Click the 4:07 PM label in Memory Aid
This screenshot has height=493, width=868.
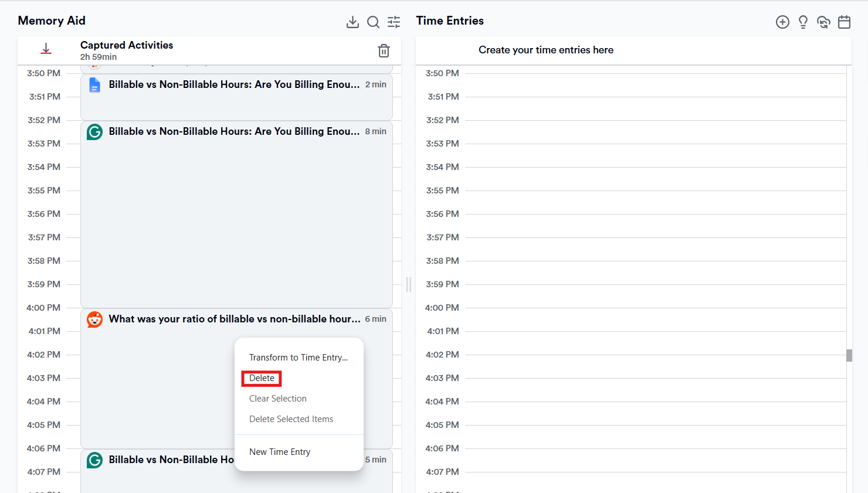point(43,472)
